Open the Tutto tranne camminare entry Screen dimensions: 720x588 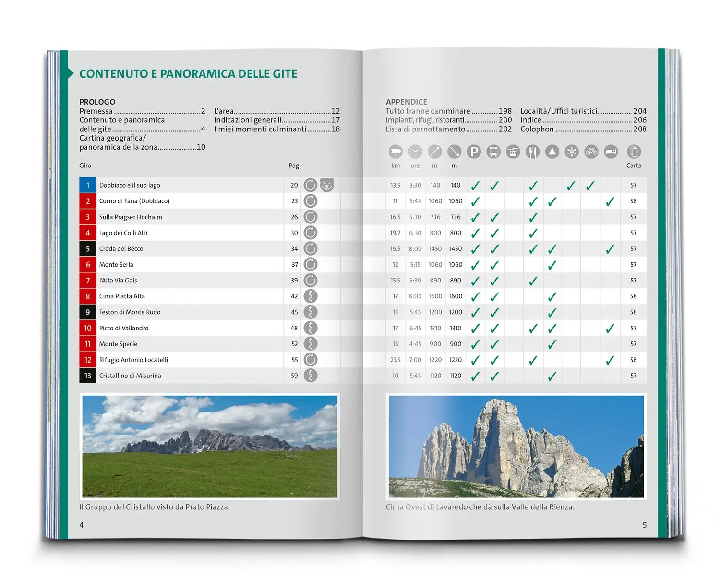click(x=449, y=111)
